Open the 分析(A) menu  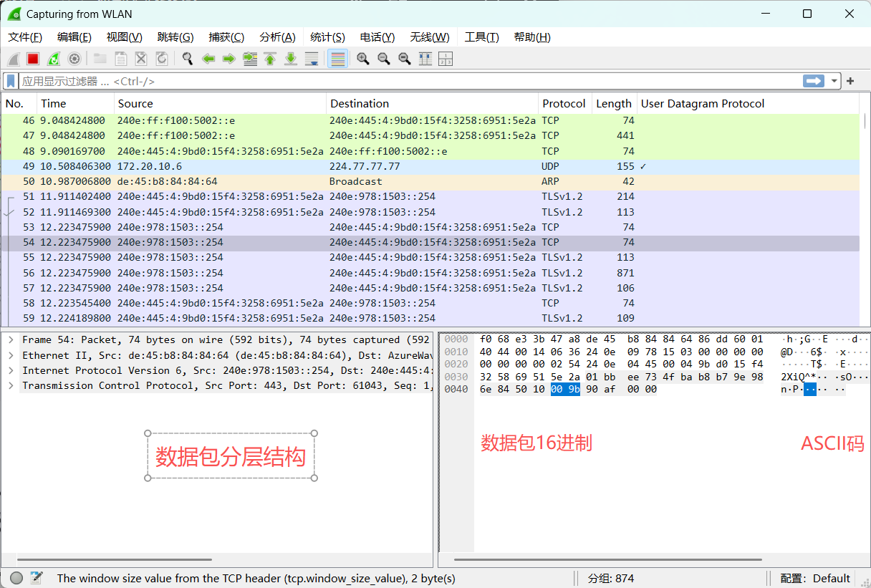click(x=277, y=37)
